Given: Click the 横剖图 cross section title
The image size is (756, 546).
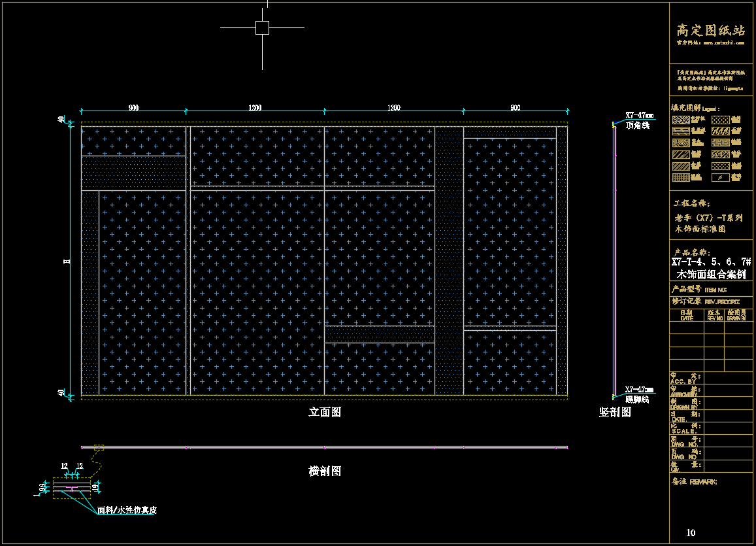Looking at the screenshot, I should pyautogui.click(x=325, y=471).
